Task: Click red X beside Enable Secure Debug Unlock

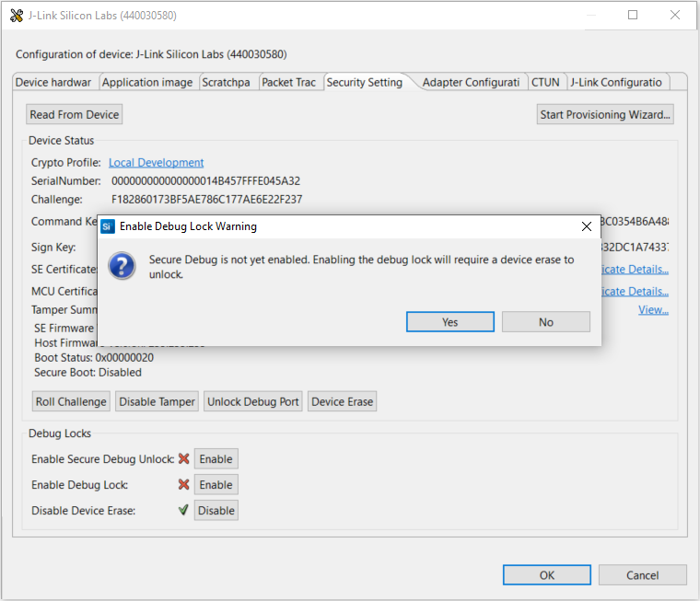Action: pos(183,459)
